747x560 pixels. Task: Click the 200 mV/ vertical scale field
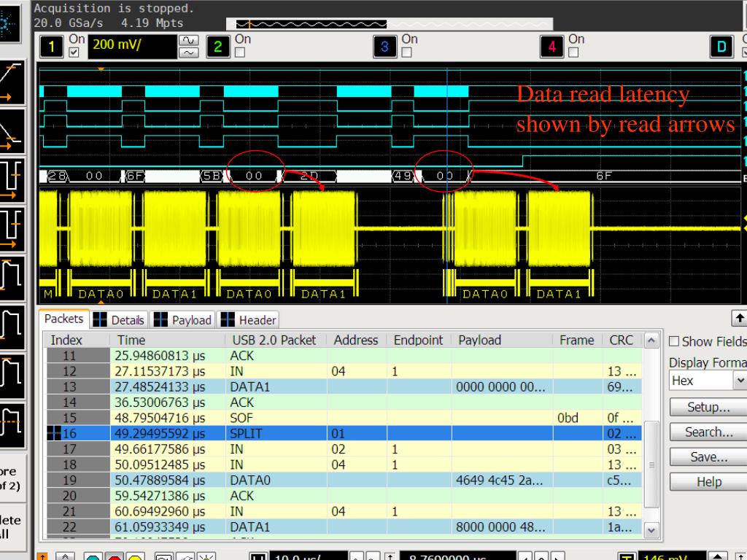coord(132,47)
